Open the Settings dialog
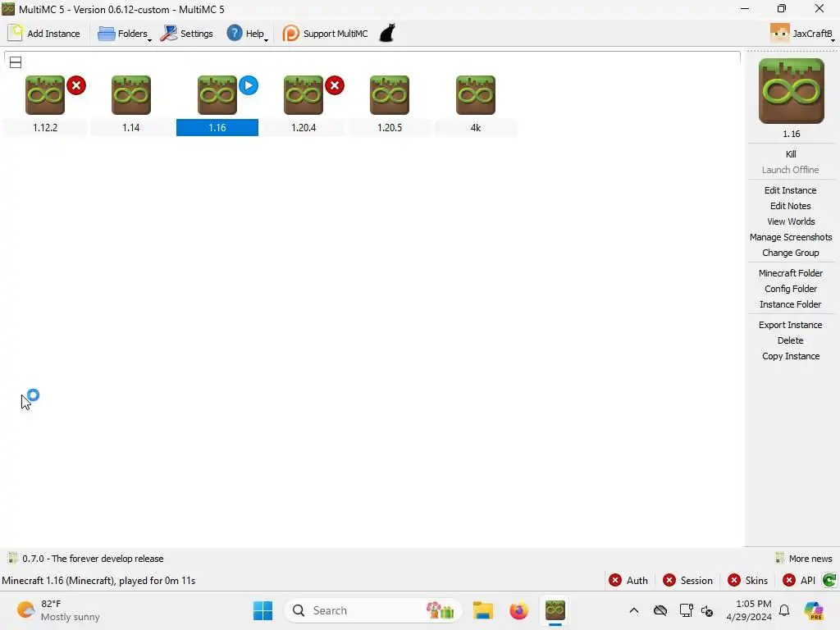Image resolution: width=840 pixels, height=630 pixels. (187, 33)
